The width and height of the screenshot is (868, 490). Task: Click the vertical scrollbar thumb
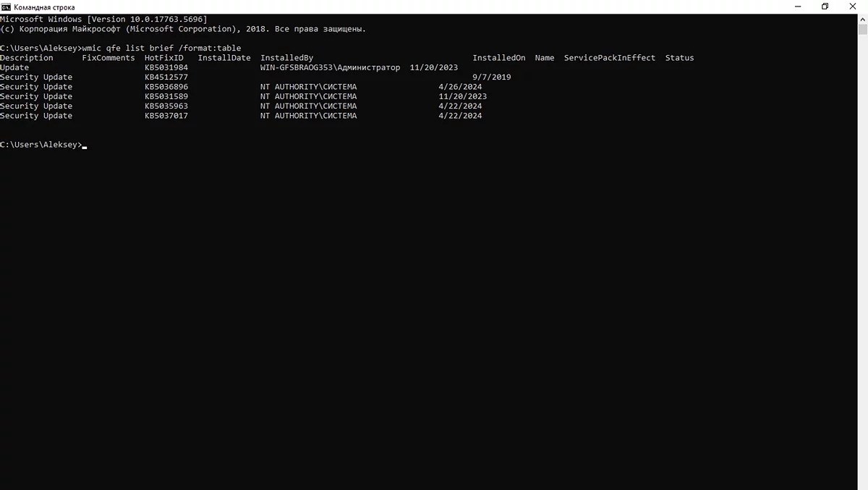pos(862,30)
